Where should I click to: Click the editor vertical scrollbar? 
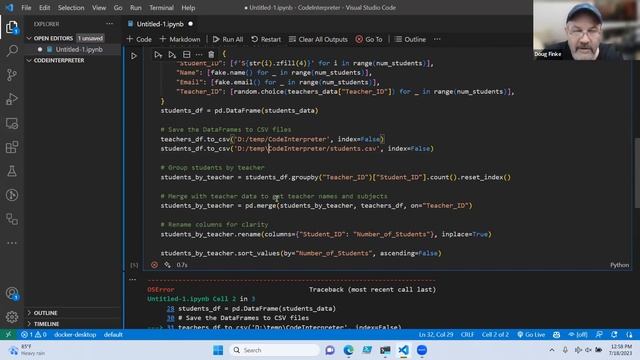pyautogui.click(x=637, y=173)
